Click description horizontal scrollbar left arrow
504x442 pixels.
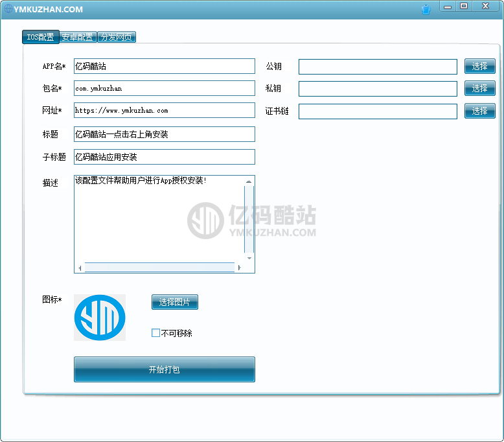click(80, 268)
